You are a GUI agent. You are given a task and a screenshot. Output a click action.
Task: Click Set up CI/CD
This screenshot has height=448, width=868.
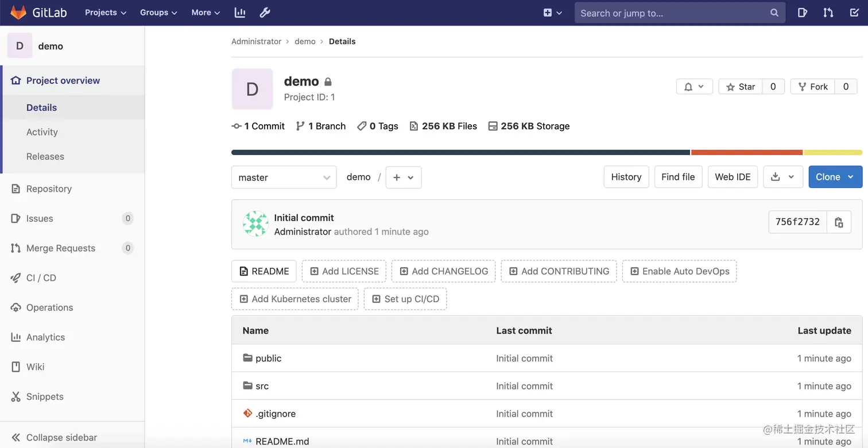point(405,299)
